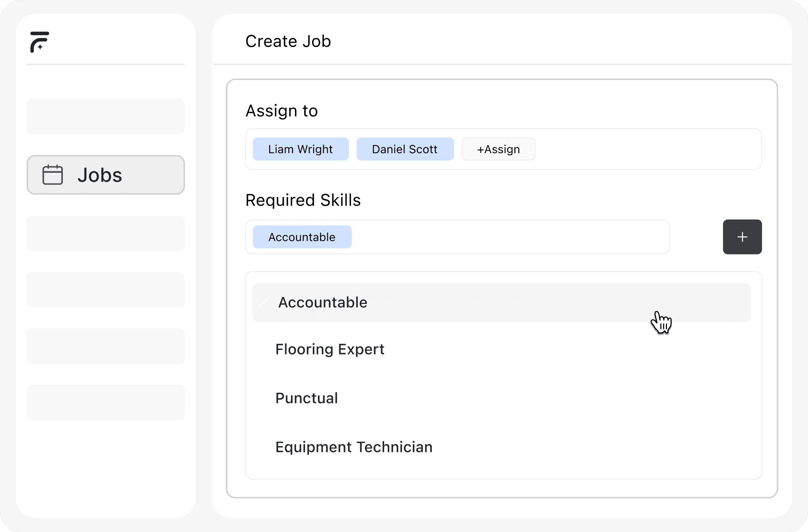This screenshot has height=532, width=808.
Task: Click the +Assign button
Action: click(x=498, y=149)
